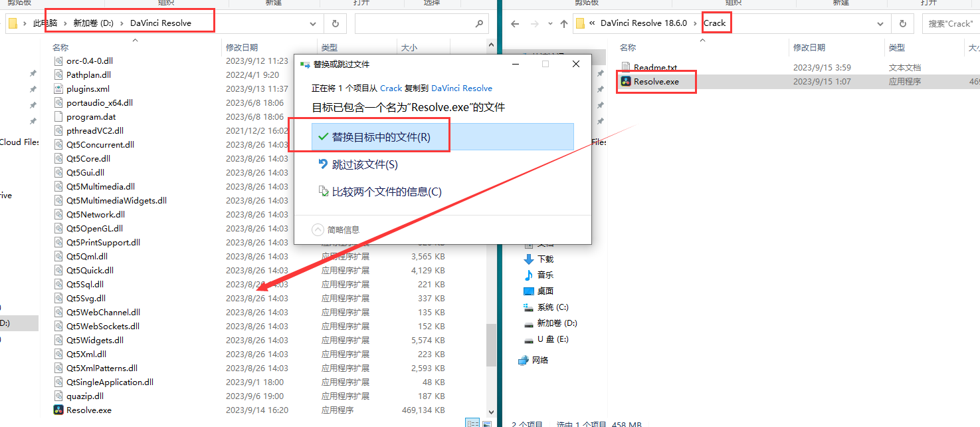The width and height of the screenshot is (980, 427).
Task: Click Readme.txt file icon in Crack window
Action: (x=625, y=67)
